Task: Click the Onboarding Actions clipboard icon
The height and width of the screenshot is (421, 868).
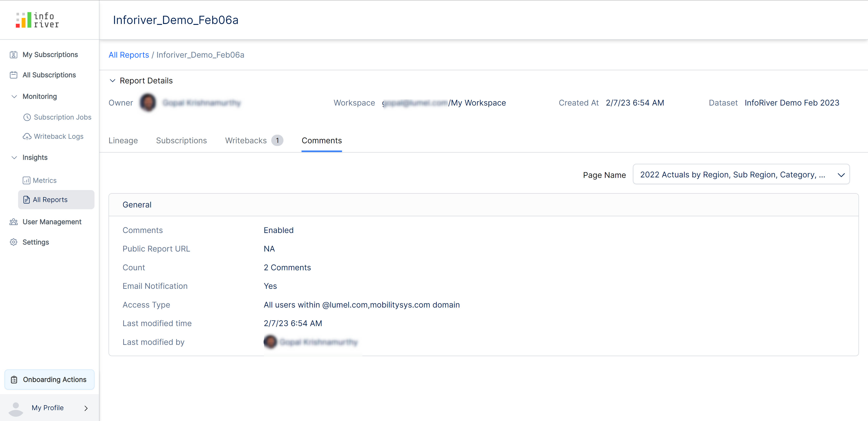Action: tap(14, 380)
